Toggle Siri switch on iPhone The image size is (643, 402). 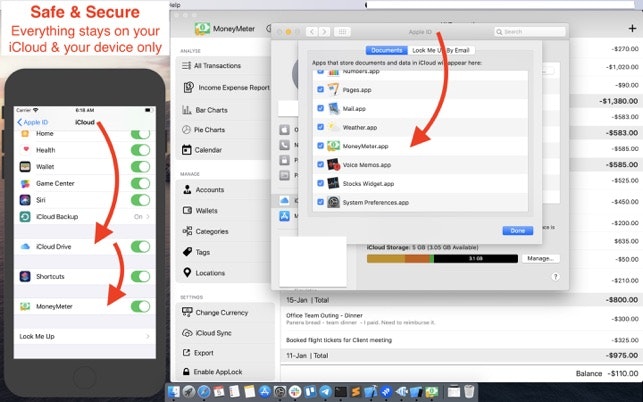[x=140, y=200]
